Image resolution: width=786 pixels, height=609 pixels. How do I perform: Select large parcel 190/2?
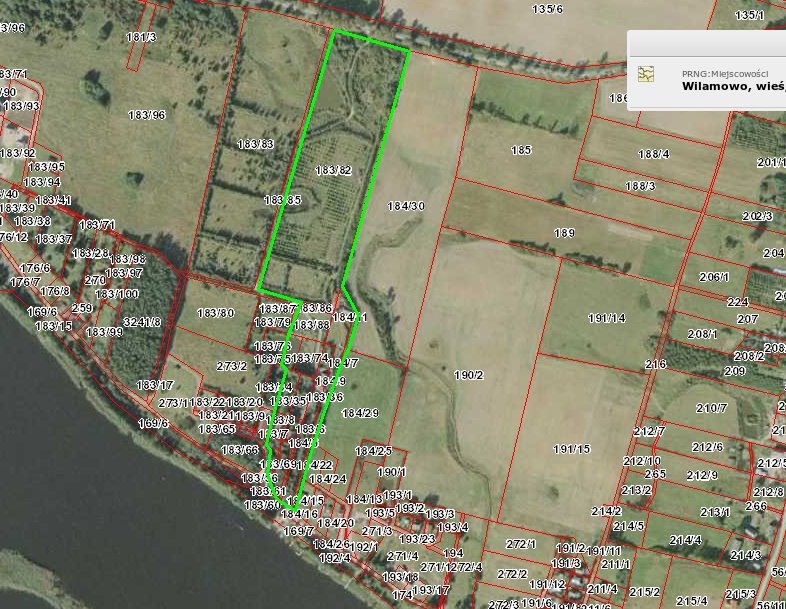tap(467, 375)
